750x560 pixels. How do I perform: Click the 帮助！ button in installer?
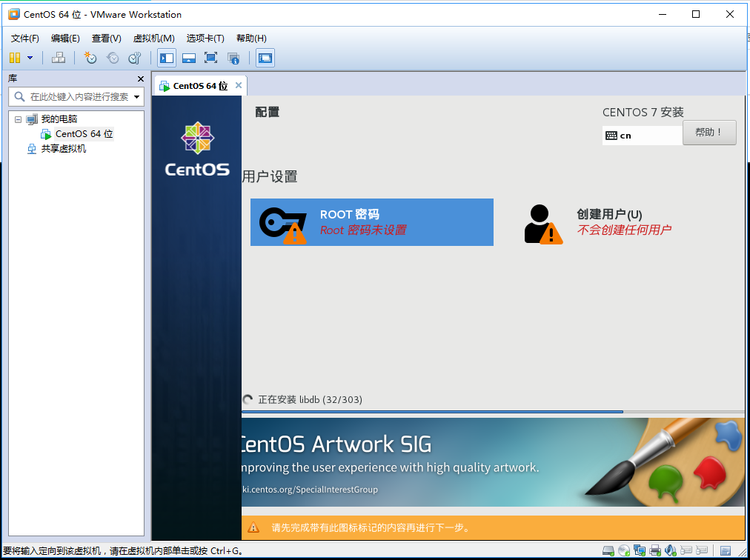pyautogui.click(x=708, y=133)
